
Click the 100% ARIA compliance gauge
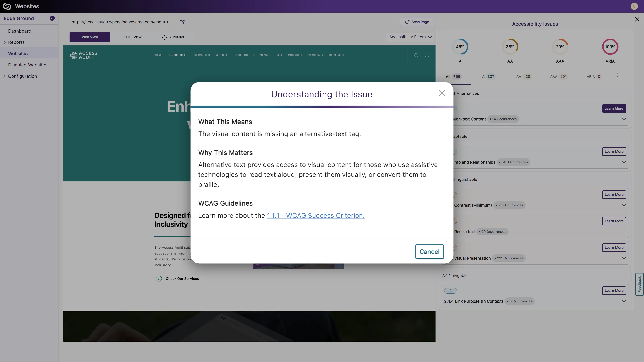point(610,47)
